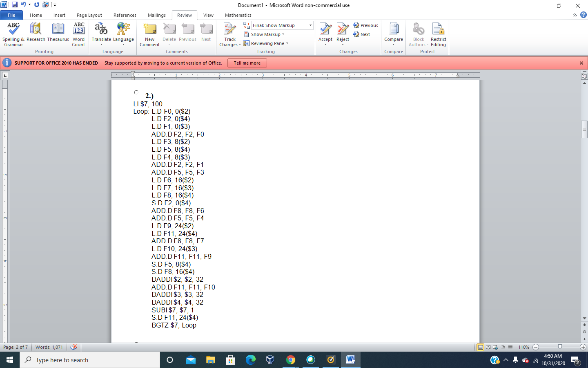Open the Norton checkmark app on taskbar

(x=331, y=360)
